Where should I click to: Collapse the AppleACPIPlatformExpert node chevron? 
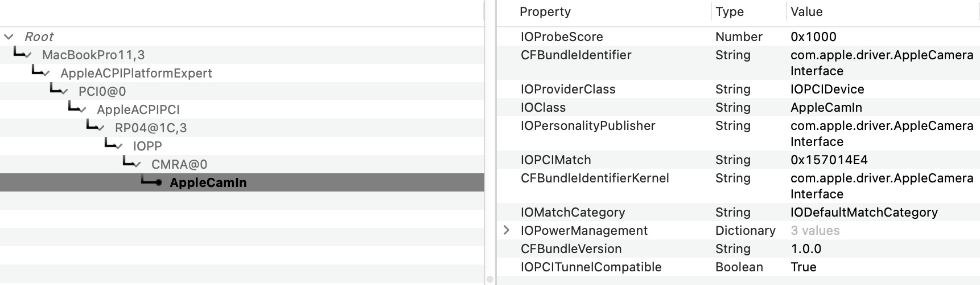coord(47,74)
